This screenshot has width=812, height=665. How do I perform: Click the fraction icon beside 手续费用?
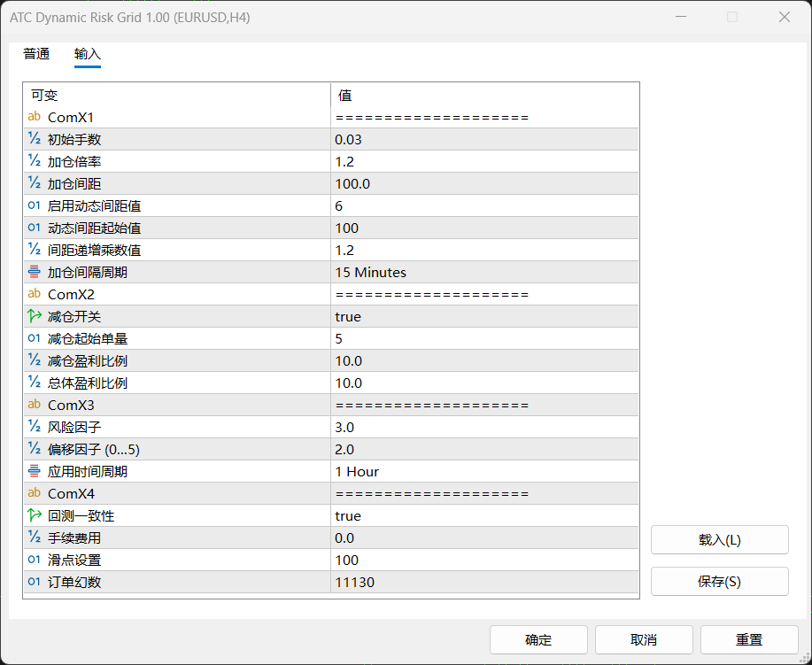click(35, 537)
